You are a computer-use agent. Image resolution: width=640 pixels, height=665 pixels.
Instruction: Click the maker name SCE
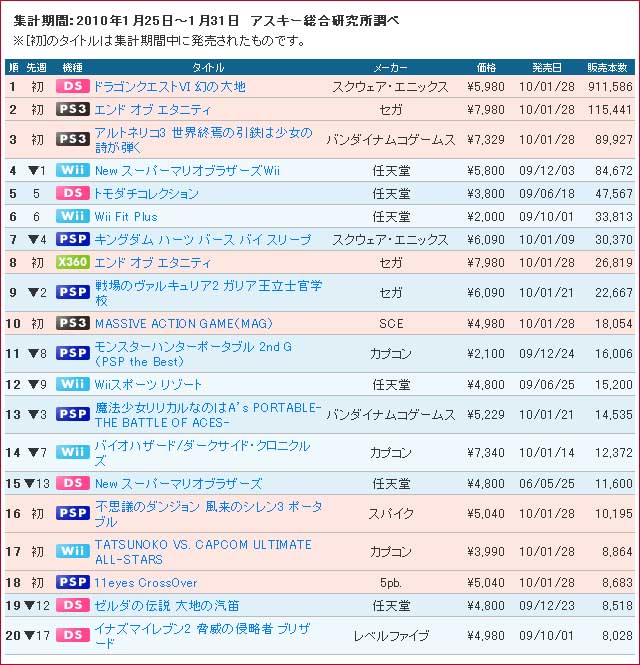pos(391,324)
